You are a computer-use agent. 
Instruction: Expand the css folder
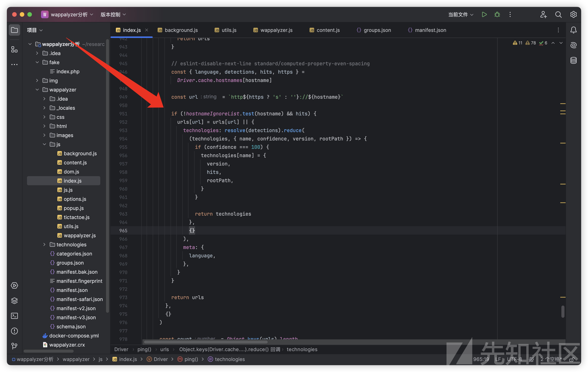[x=44, y=117]
